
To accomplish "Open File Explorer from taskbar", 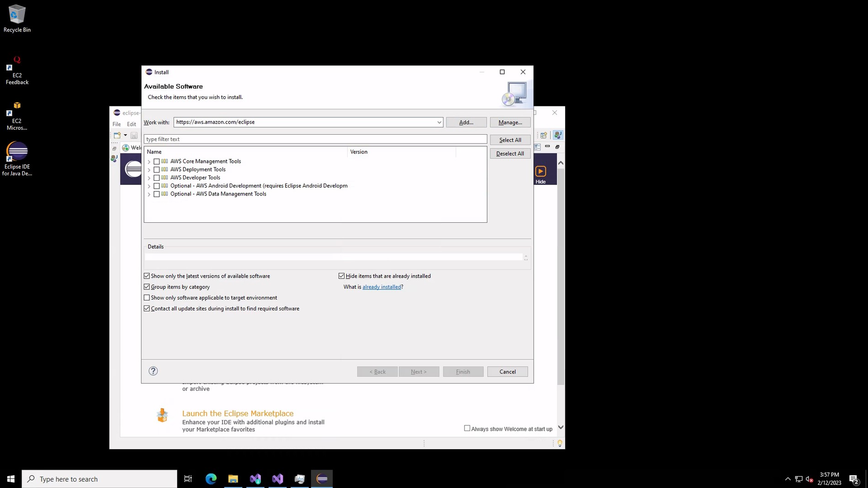I will (233, 479).
